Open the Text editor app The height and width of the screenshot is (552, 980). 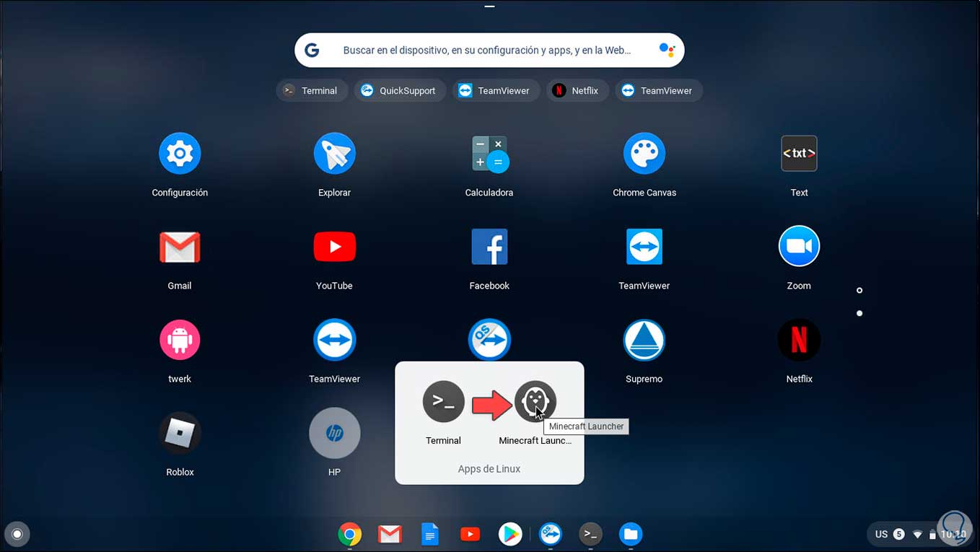pyautogui.click(x=799, y=154)
